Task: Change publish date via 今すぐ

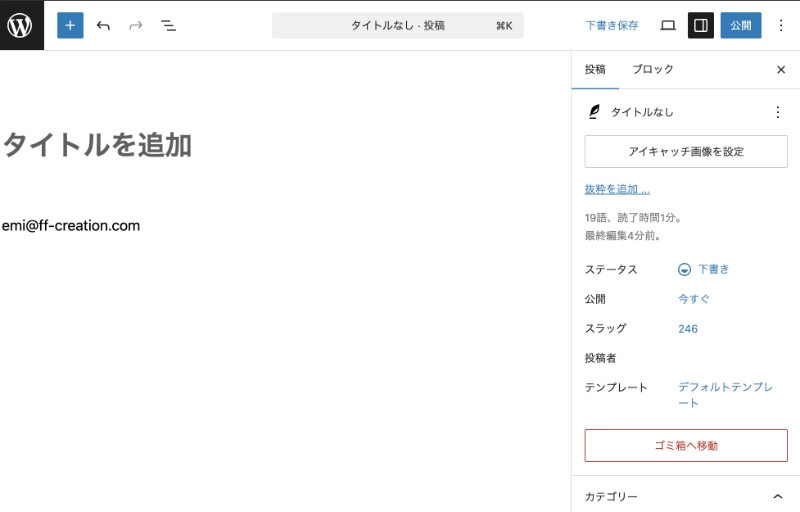Action: click(694, 299)
